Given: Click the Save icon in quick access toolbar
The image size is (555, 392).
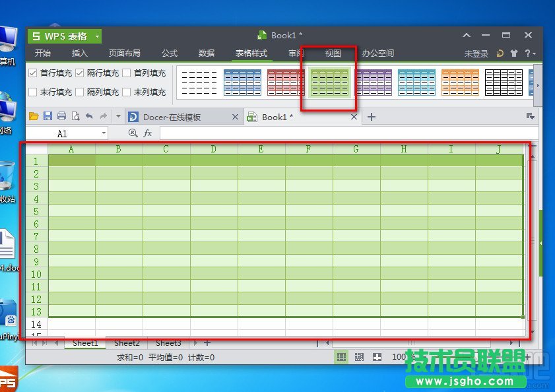Looking at the screenshot, I should 48,116.
